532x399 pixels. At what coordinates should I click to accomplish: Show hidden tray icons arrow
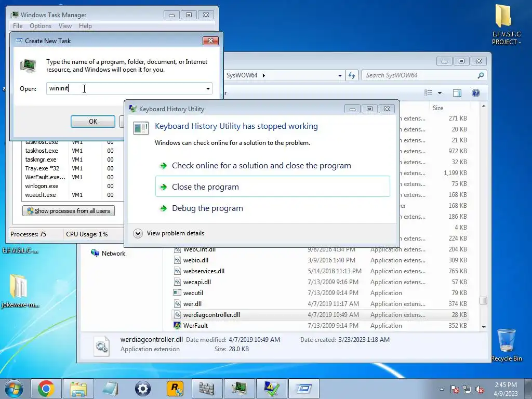point(442,389)
